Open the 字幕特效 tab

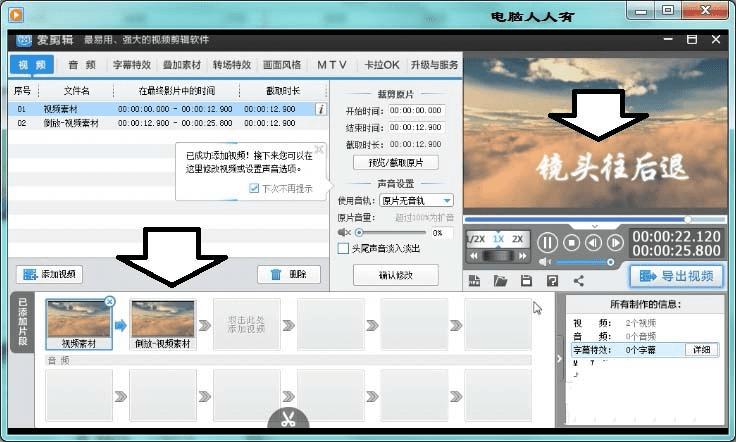click(x=132, y=65)
